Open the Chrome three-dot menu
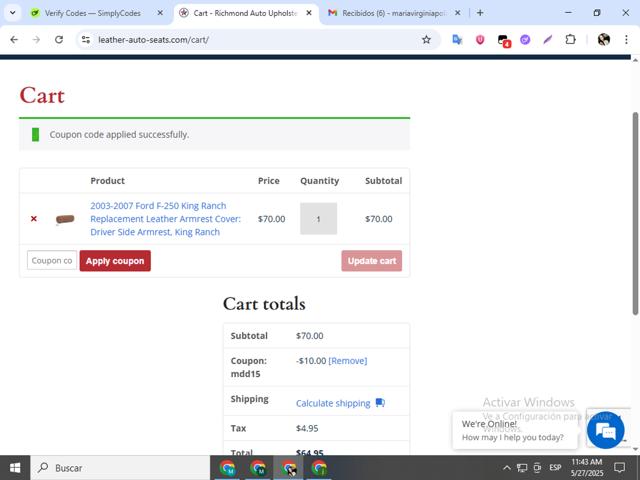The image size is (640, 480). click(x=626, y=40)
